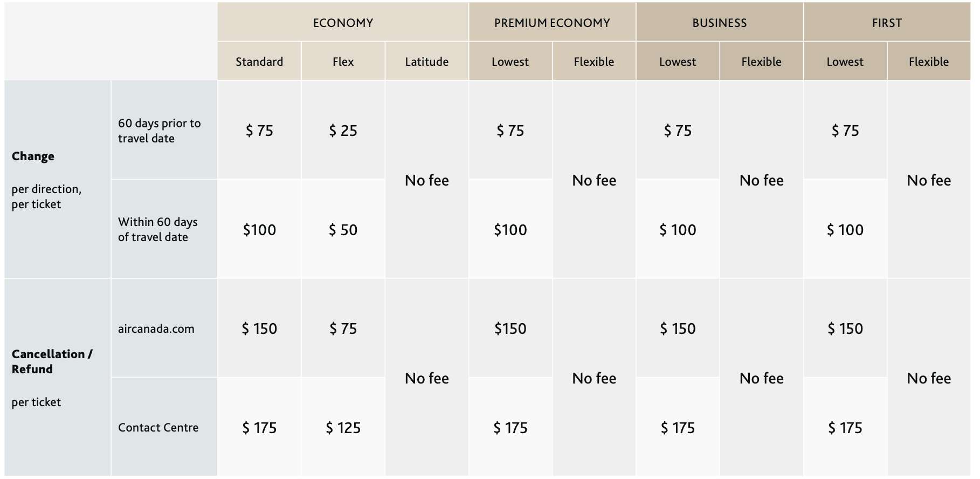980x479 pixels.
Task: Click the Latitude fare header
Action: [426, 61]
